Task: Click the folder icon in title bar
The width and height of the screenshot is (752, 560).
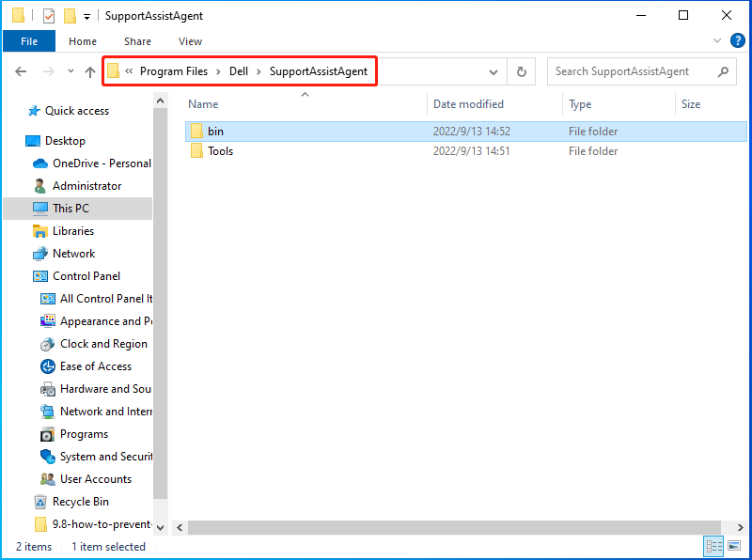Action: [18, 16]
